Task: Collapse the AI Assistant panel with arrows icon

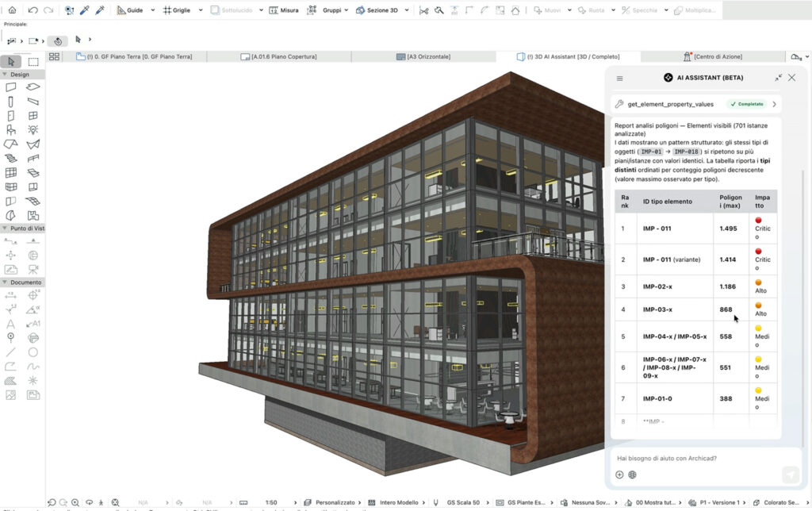Action: pos(779,78)
